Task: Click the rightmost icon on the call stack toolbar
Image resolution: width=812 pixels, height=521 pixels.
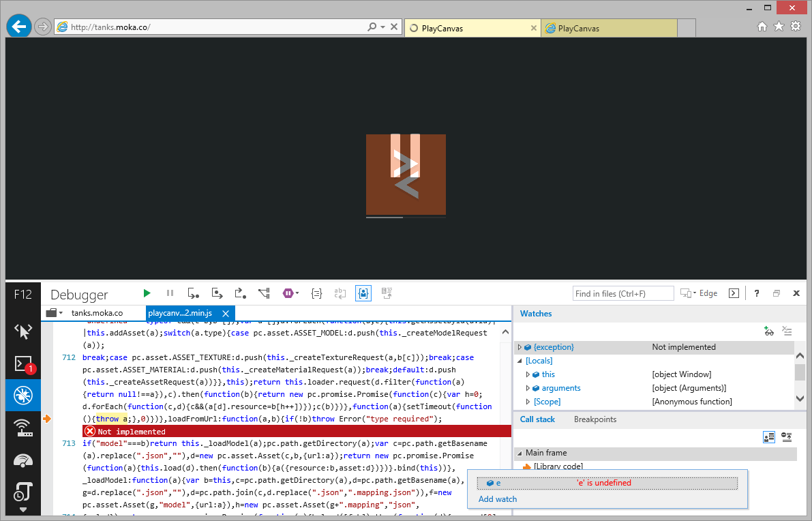Action: 787,438
